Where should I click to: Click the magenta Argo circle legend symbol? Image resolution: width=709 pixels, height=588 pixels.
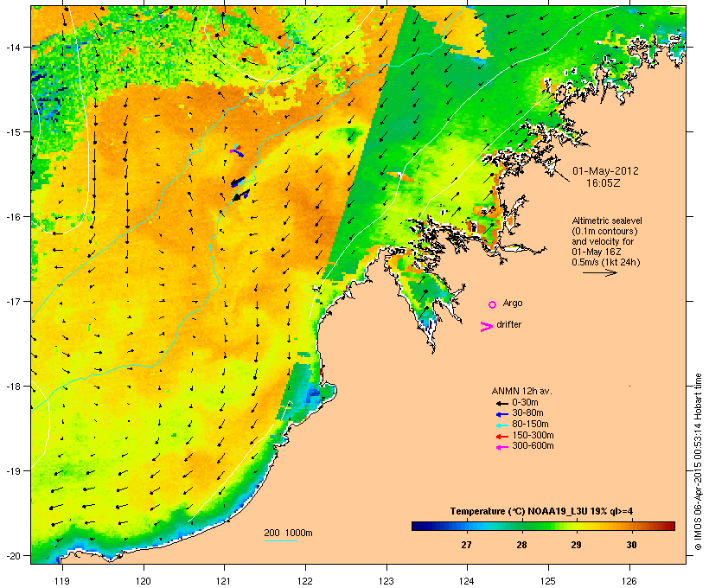coord(493,304)
